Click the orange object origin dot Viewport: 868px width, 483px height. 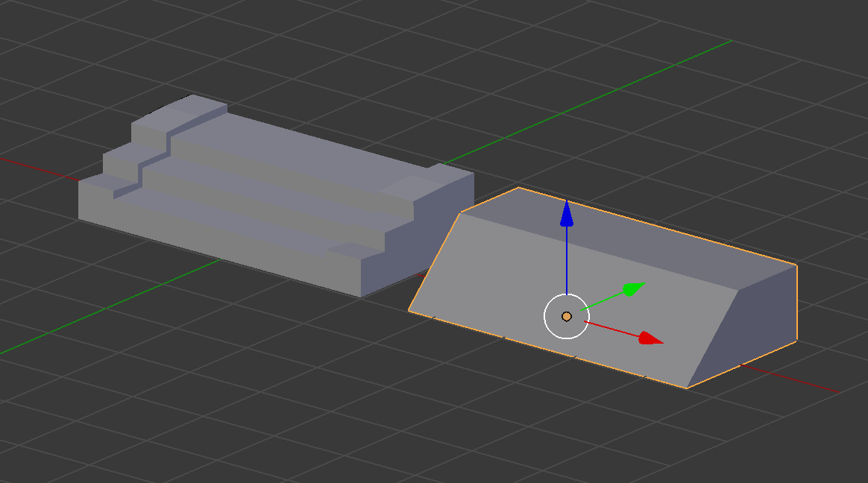click(567, 316)
